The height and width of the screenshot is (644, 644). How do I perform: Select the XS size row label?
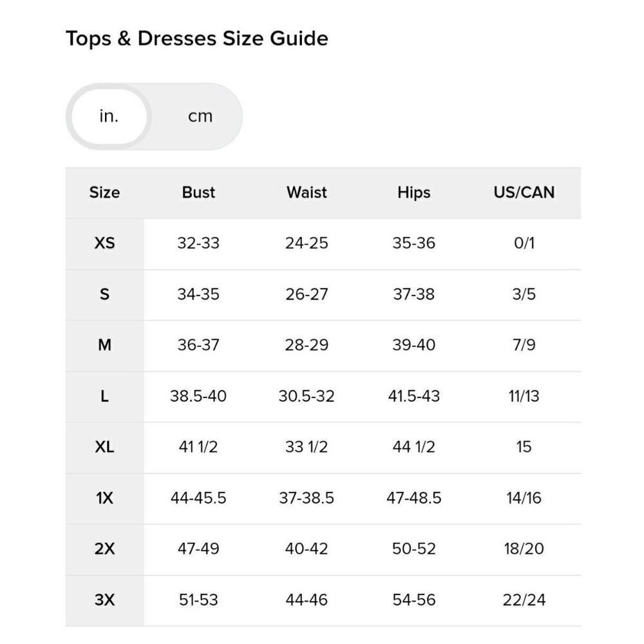pyautogui.click(x=104, y=243)
